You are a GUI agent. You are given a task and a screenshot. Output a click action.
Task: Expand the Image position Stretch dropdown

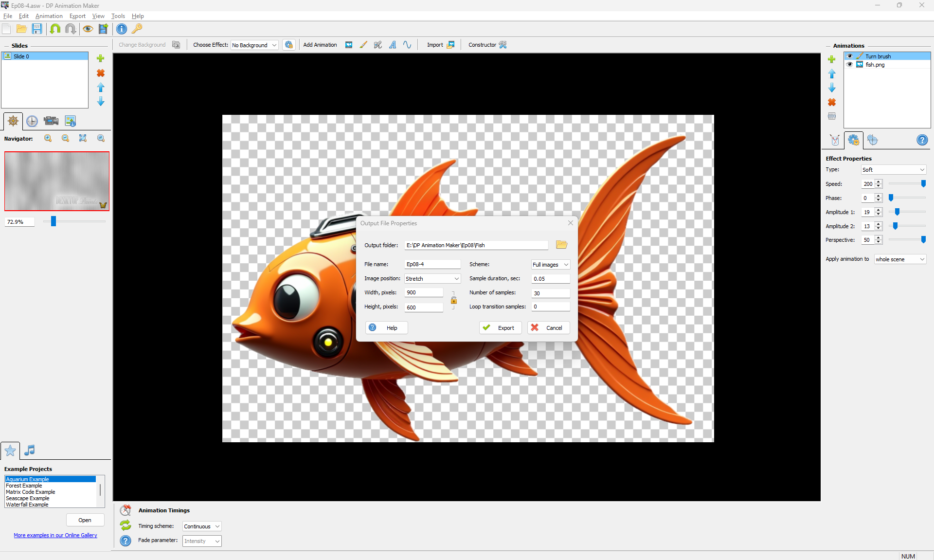[x=432, y=279]
